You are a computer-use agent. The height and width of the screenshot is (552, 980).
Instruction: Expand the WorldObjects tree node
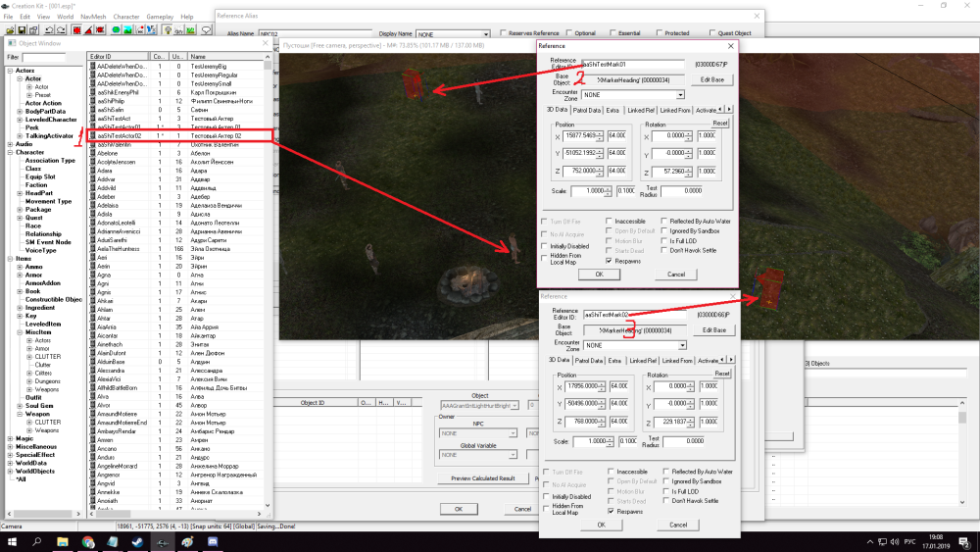pyautogui.click(x=10, y=471)
